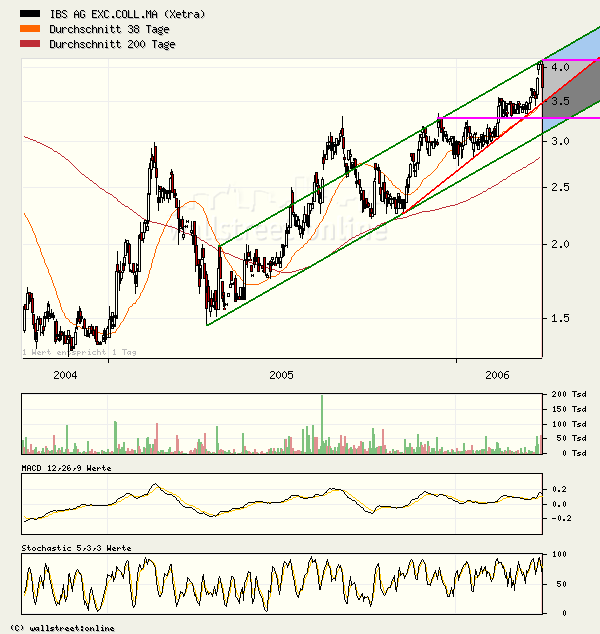Select the 'IBS AG EXC.COLL.MA (Xetra)' legend text
The height and width of the screenshot is (634, 600).
click(x=127, y=14)
